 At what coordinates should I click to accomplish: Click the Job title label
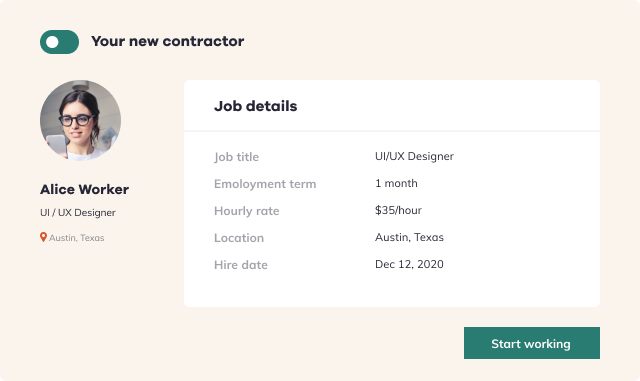coord(236,157)
